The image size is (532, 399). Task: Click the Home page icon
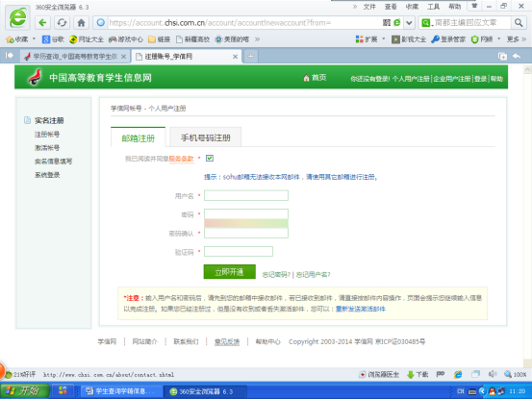point(81,23)
